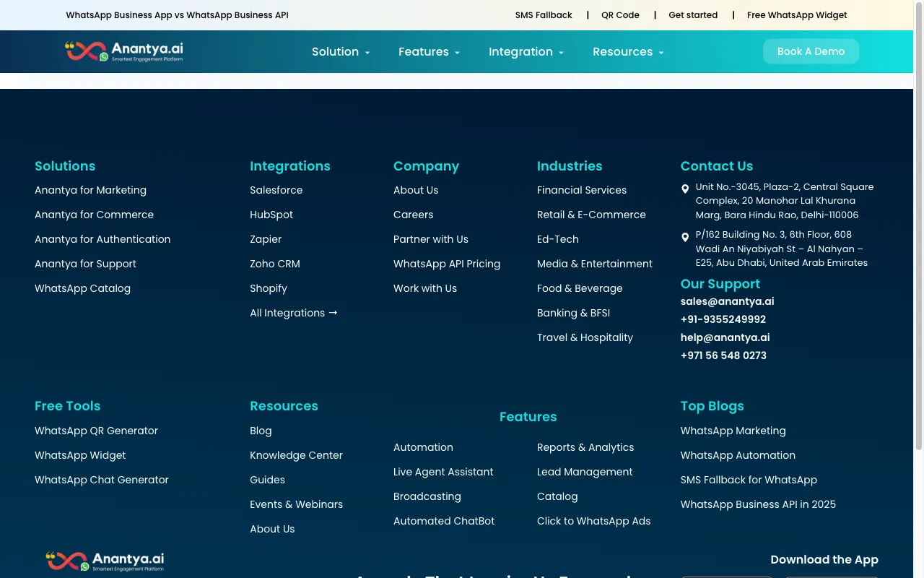Open the Broadcasting feature link

point(427,496)
